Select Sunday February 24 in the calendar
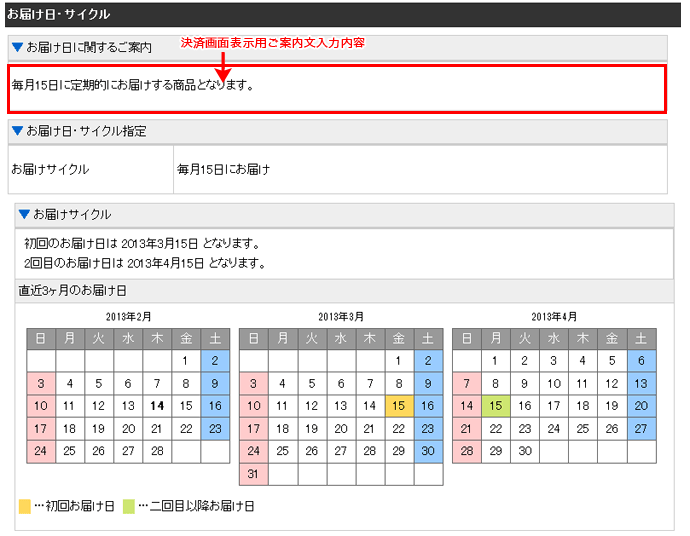Viewport: 690px width, 536px height. pos(41,450)
